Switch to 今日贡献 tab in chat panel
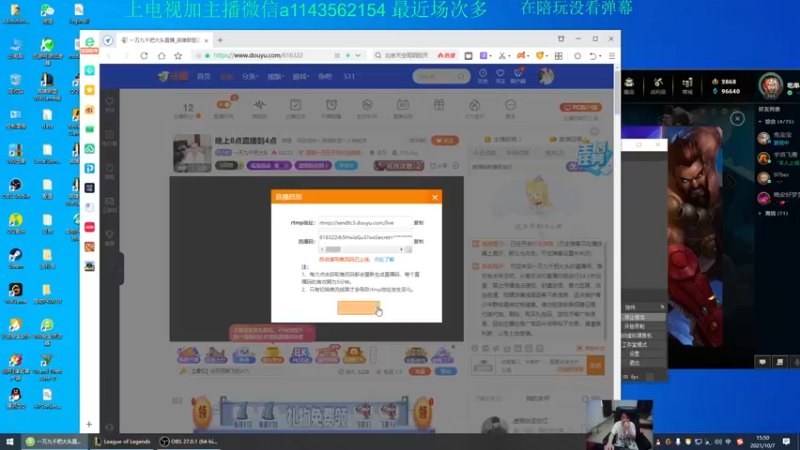 484,153
